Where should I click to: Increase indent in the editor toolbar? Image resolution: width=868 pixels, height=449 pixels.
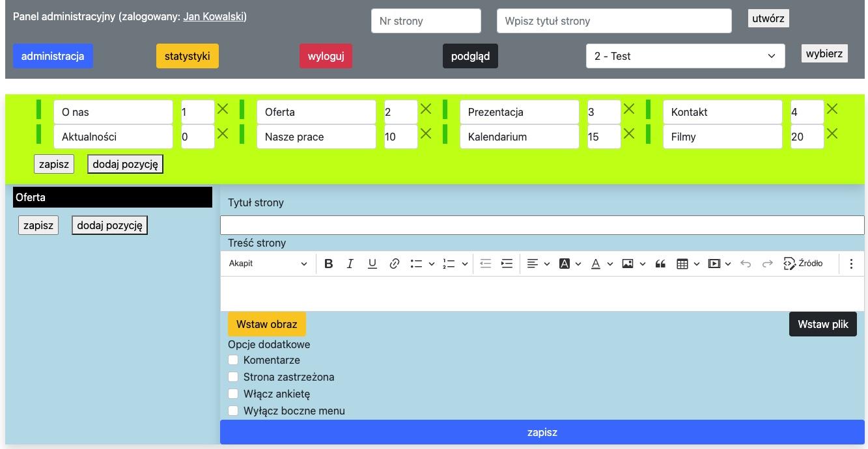click(x=507, y=264)
